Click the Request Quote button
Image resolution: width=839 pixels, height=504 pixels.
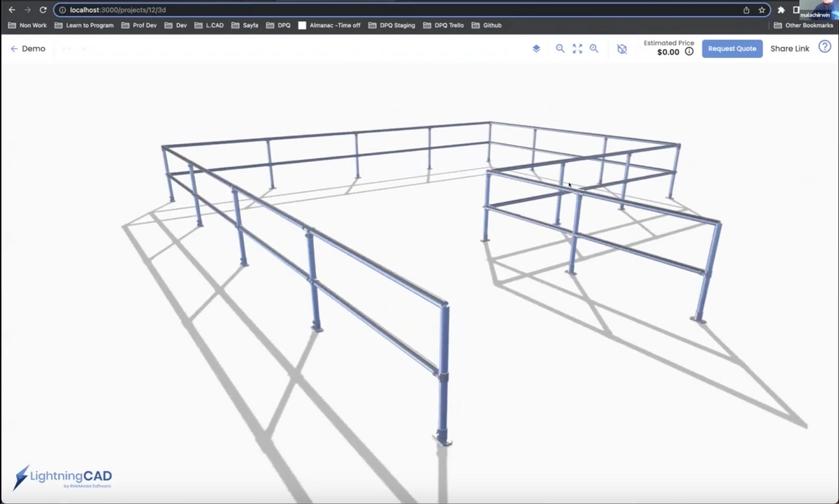coord(732,49)
